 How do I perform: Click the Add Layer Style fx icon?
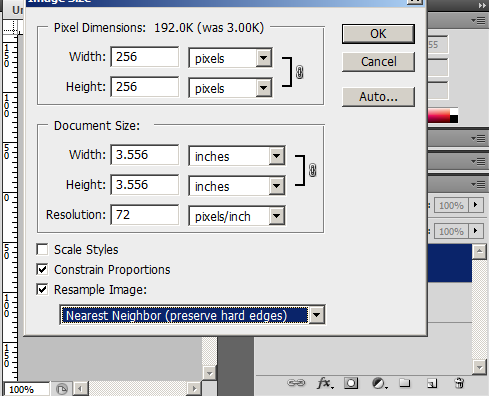coord(325,383)
